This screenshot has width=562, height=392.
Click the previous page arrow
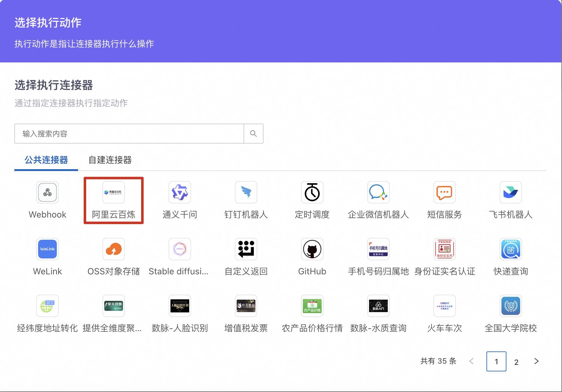point(471,361)
